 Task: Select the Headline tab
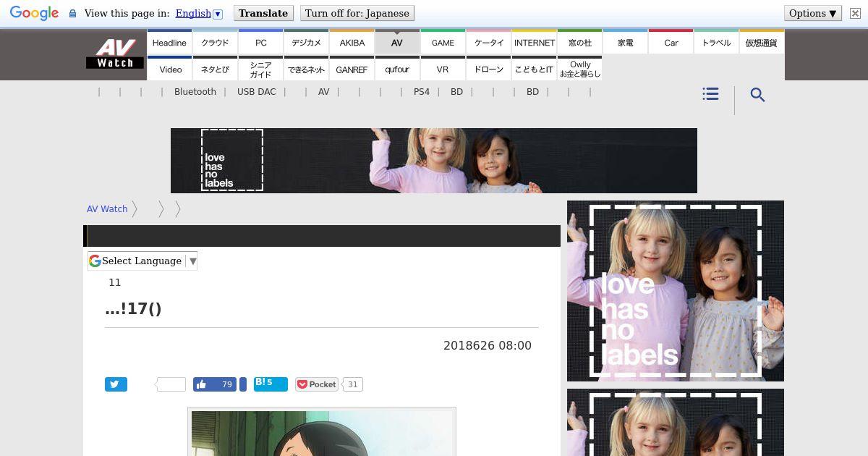169,42
